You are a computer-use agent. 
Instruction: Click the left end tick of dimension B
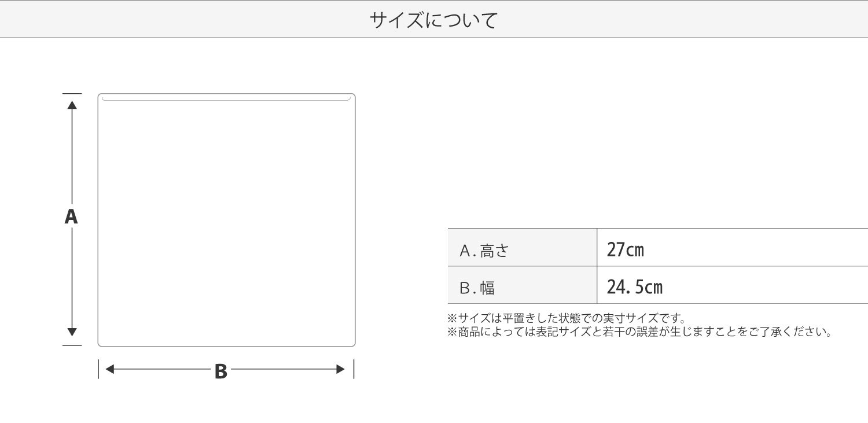98,369
